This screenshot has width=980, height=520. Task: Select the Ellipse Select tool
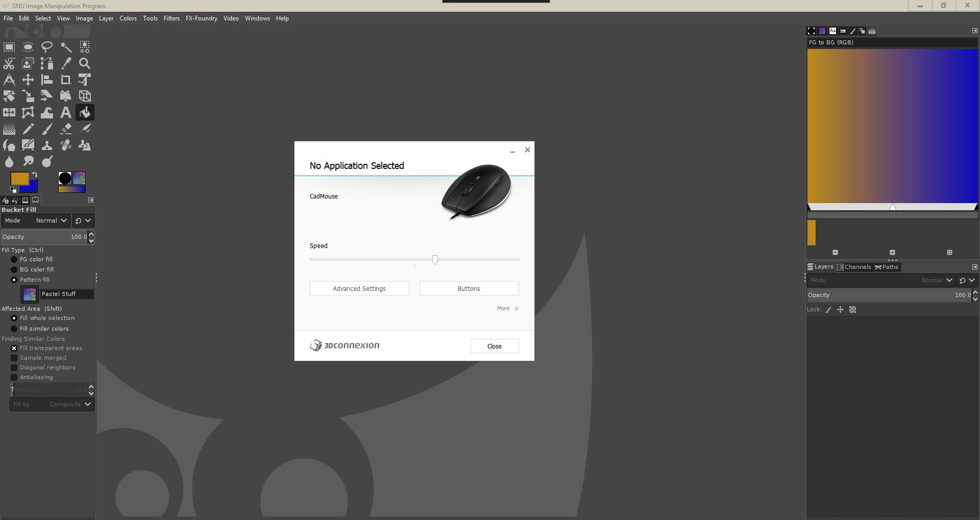(28, 47)
